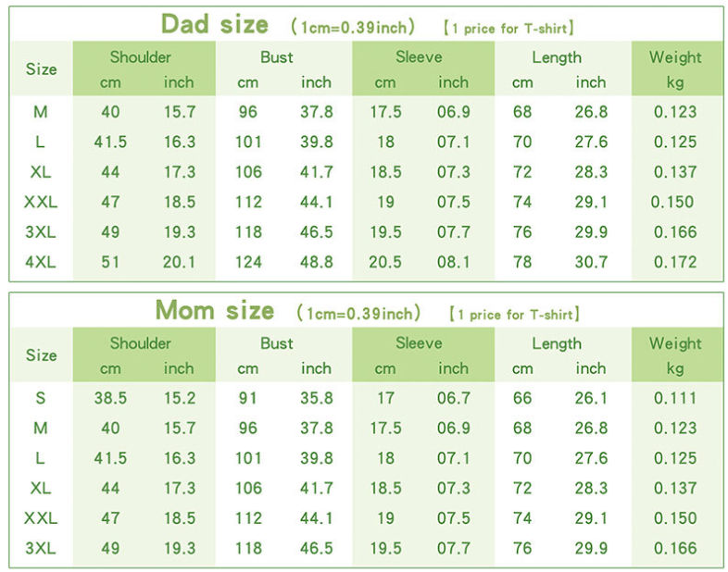Image resolution: width=728 pixels, height=572 pixels.
Task: Click weight value 0.111 in Mom table
Action: point(675,398)
